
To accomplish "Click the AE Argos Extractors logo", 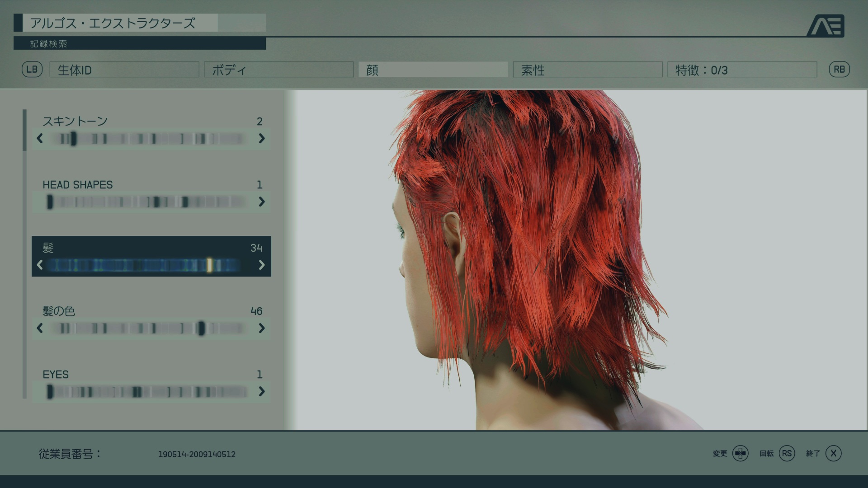I will coord(826,26).
